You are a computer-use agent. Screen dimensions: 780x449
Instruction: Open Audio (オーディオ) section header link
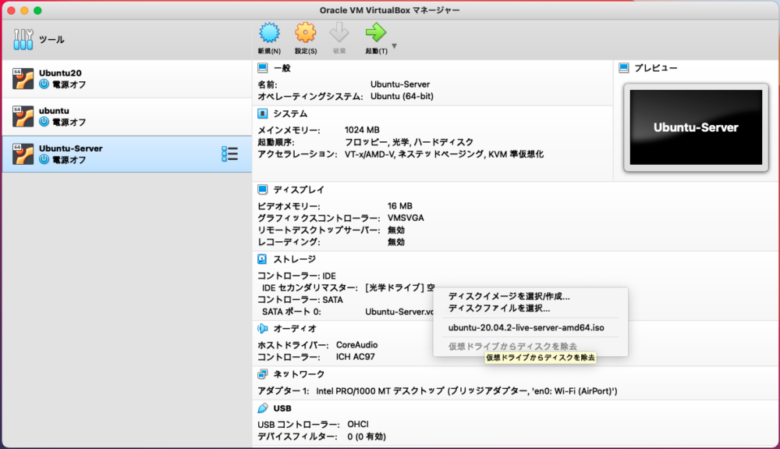pos(295,329)
